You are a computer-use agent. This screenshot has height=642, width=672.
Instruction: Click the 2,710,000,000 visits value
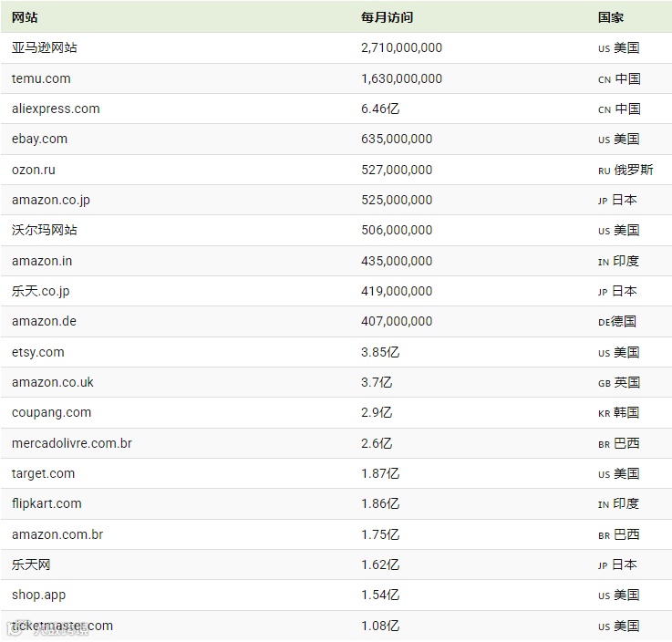[401, 47]
